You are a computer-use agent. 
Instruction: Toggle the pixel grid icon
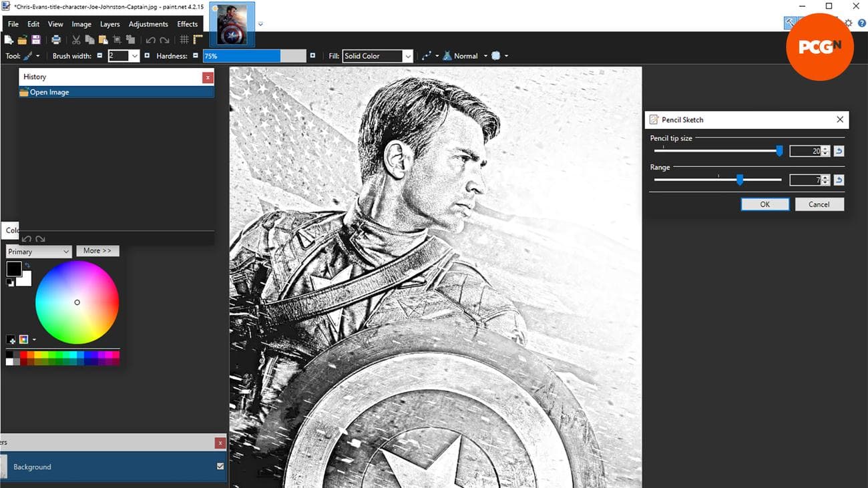[184, 40]
